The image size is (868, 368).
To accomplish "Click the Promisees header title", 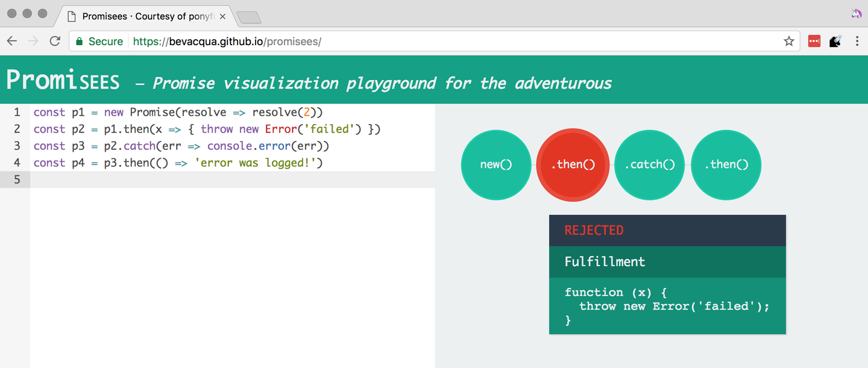I will [x=63, y=80].
